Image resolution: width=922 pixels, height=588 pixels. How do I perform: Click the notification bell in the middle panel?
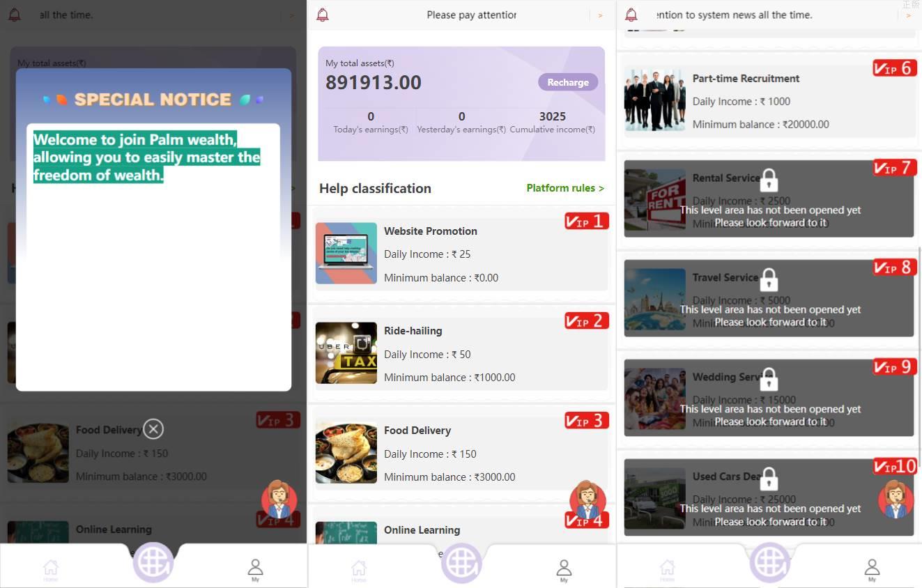322,15
